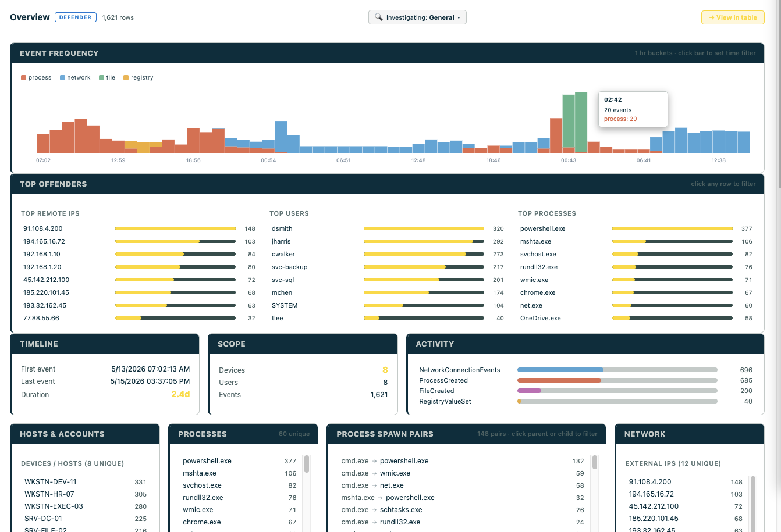781x532 pixels.
Task: Filter by user svc-backup
Action: tap(388, 267)
